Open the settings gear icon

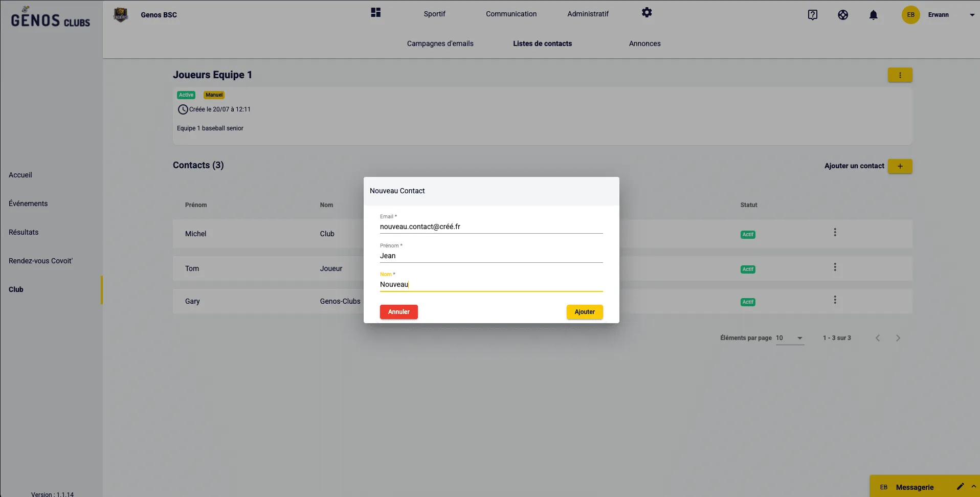(x=647, y=13)
